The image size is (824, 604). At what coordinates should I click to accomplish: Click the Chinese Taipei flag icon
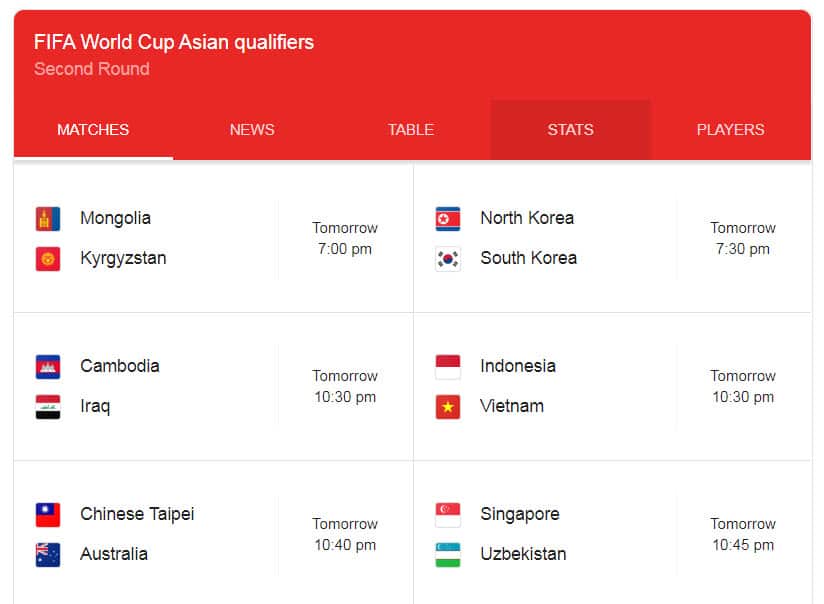click(47, 514)
